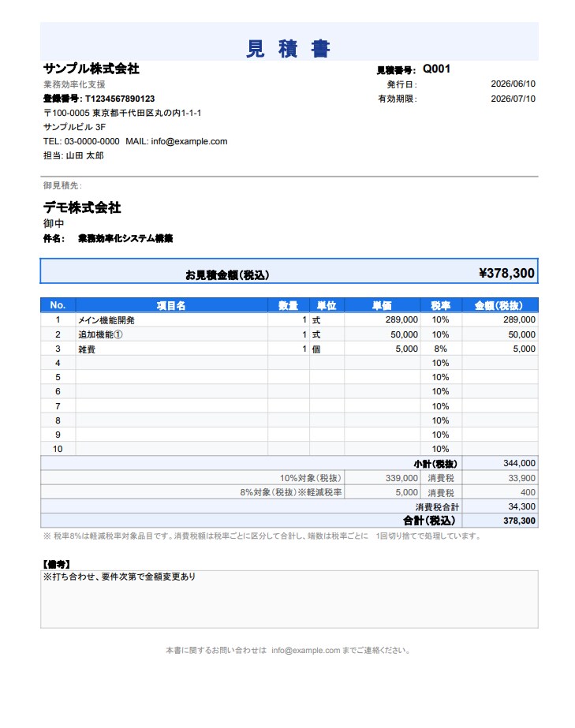575x728 pixels.
Task: Select the total ¥378,300 in the banner
Action: pos(507,273)
